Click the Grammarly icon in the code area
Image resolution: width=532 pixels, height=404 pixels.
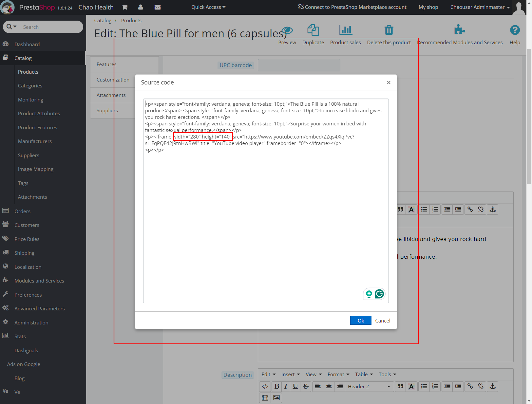(379, 294)
